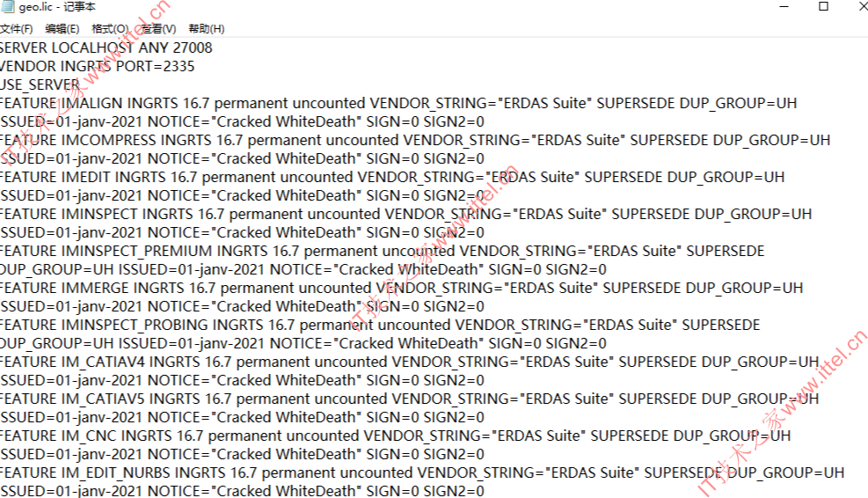Place cursor in SERVER LOCALHOST ANY 27008 line
This screenshot has width=868, height=498.
106,48
